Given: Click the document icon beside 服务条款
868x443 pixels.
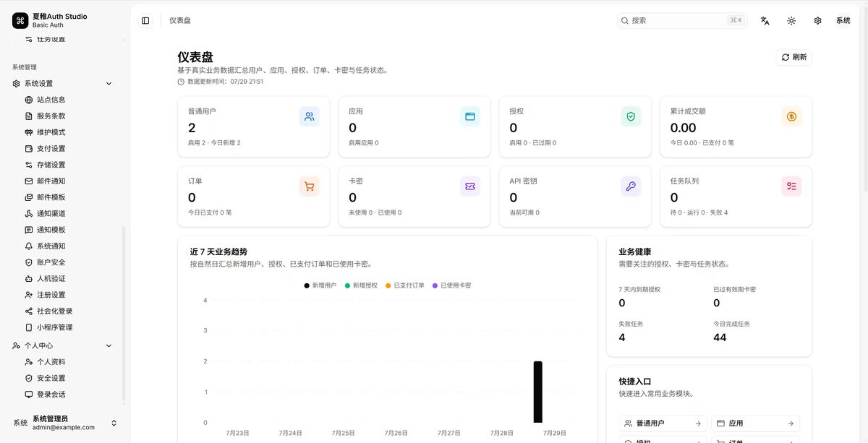Looking at the screenshot, I should click(x=29, y=116).
